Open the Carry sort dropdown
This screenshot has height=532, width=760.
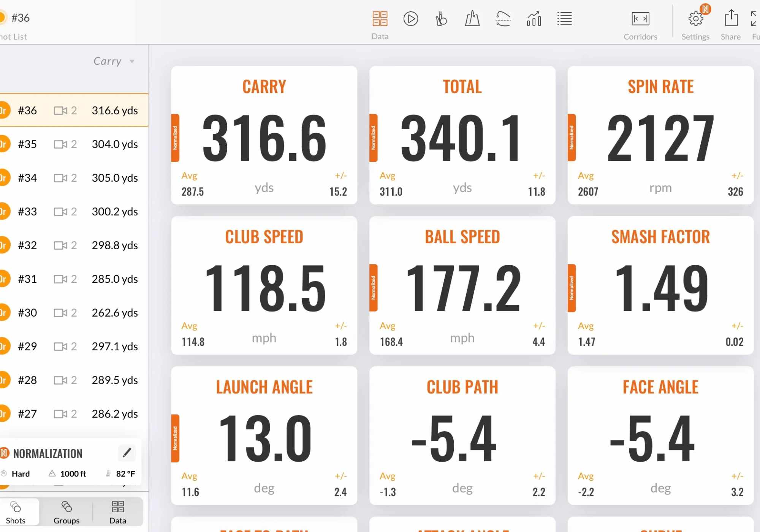click(114, 61)
